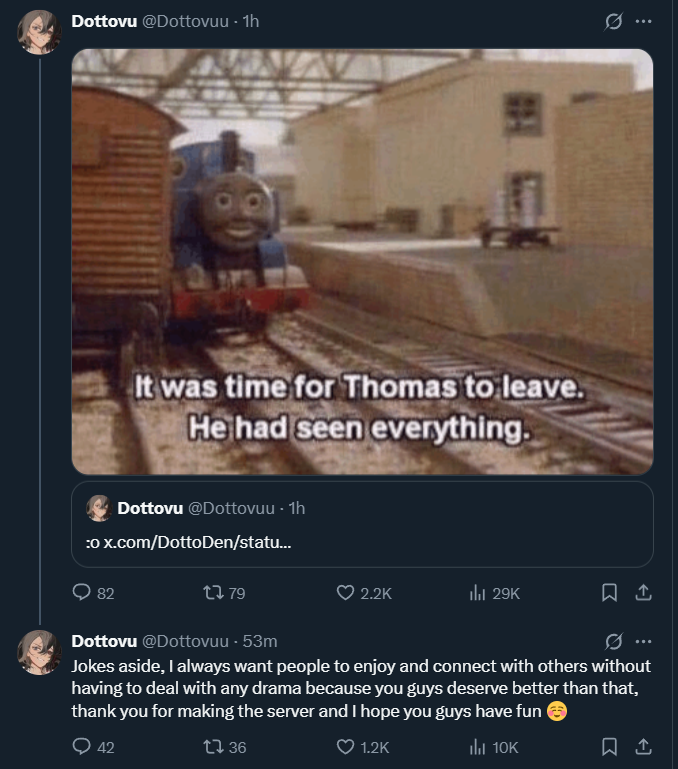Open Grok icon on second tweet
The height and width of the screenshot is (769, 678).
614,641
